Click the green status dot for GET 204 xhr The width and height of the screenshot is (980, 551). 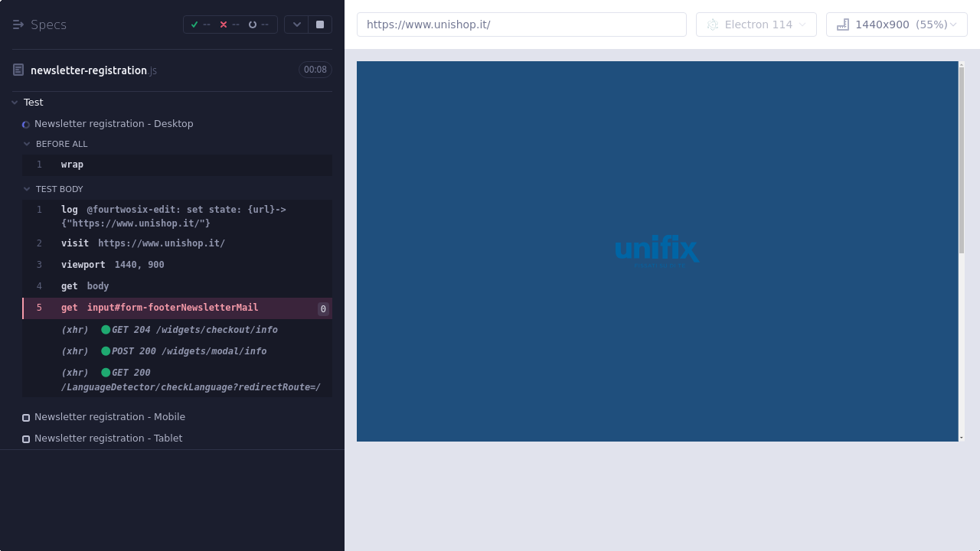pos(106,330)
